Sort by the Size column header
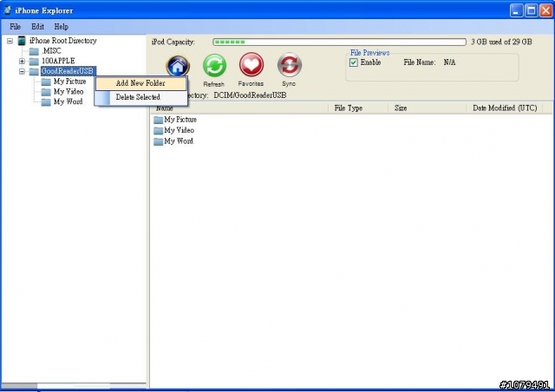 427,108
